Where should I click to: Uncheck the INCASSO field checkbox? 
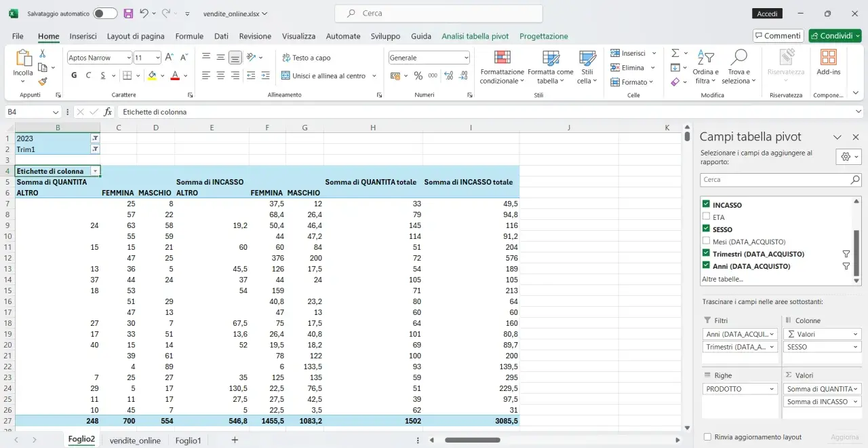[707, 204]
